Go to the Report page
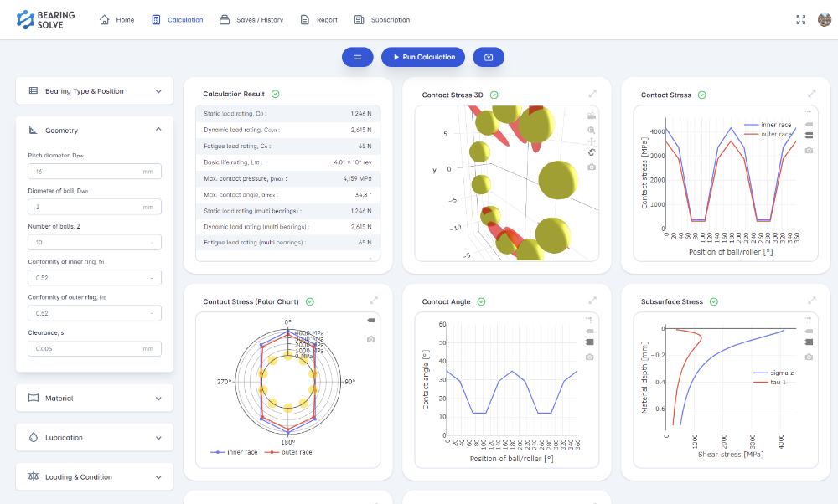Image resolution: width=838 pixels, height=504 pixels. pyautogui.click(x=319, y=20)
